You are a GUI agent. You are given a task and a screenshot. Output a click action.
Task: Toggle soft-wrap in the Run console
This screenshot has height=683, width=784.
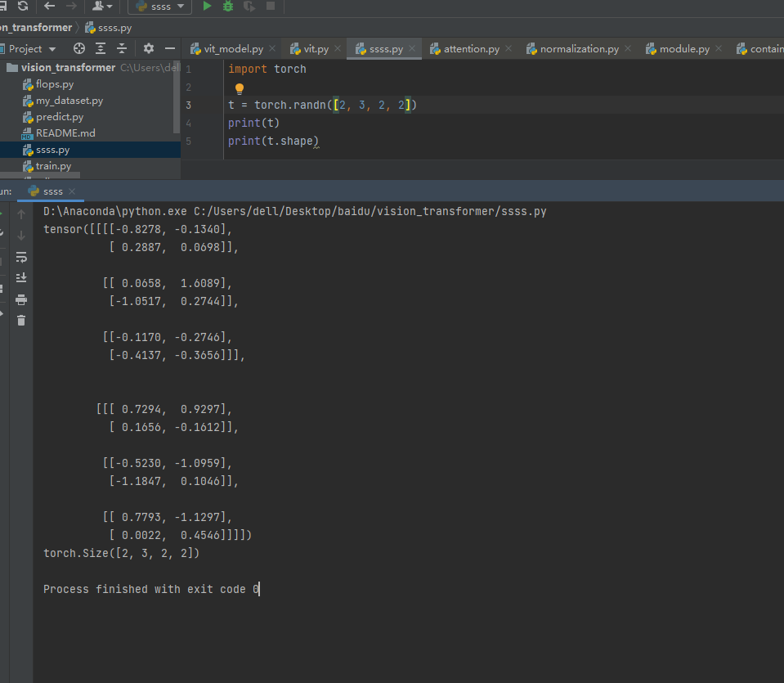[21, 257]
